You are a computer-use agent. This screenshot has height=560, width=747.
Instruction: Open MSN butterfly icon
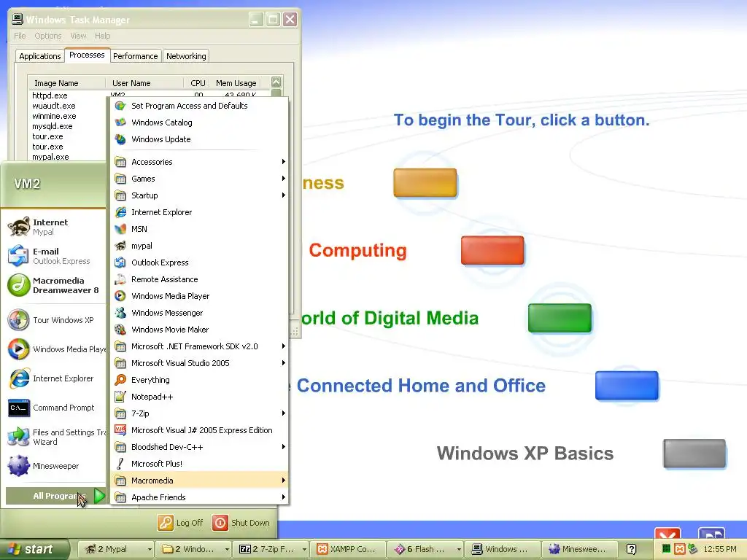(x=120, y=228)
